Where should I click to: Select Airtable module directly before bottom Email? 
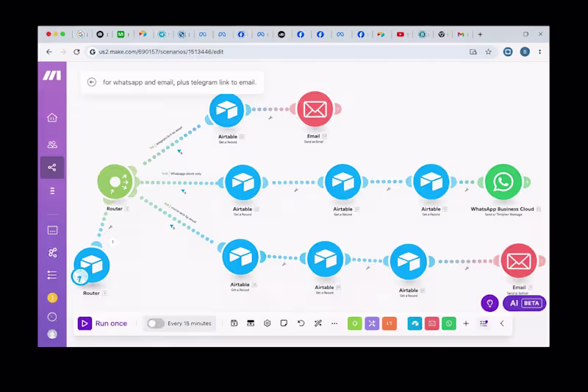[x=409, y=262]
